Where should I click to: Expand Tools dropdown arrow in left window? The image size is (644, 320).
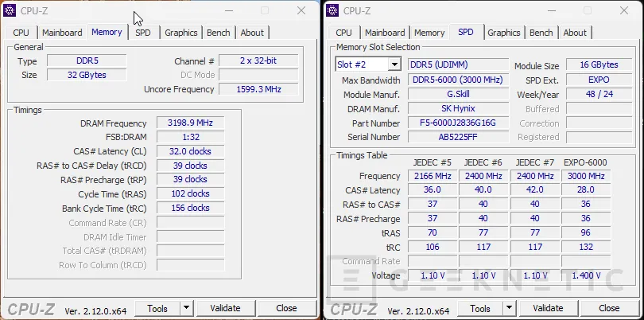[x=187, y=308]
